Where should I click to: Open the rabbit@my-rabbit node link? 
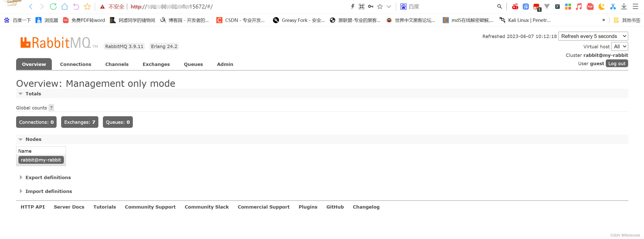[x=41, y=160]
